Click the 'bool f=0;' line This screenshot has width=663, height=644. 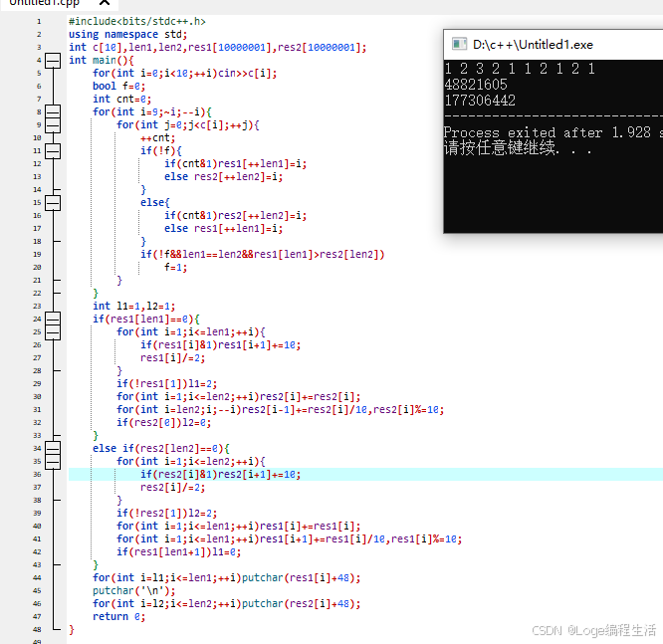click(118, 87)
